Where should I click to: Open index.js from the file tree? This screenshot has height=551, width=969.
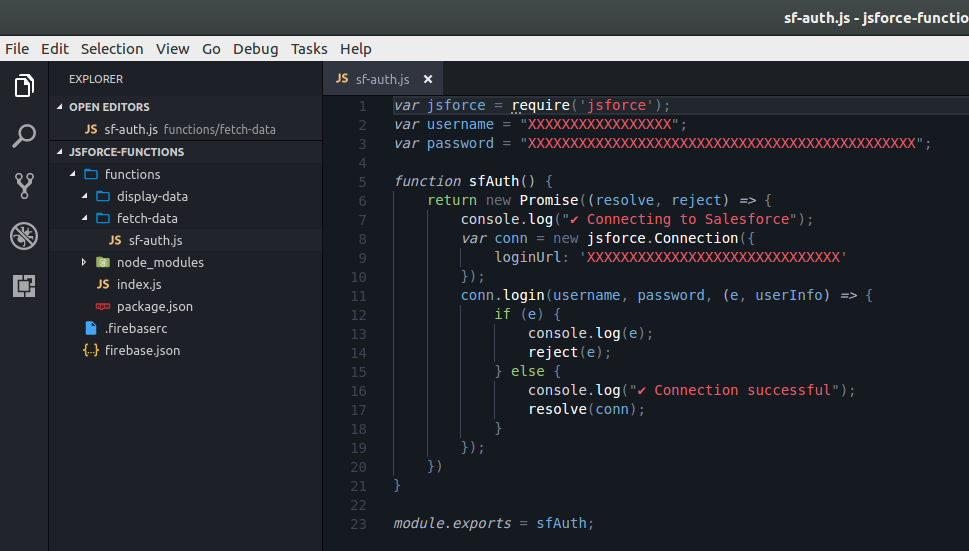point(139,284)
